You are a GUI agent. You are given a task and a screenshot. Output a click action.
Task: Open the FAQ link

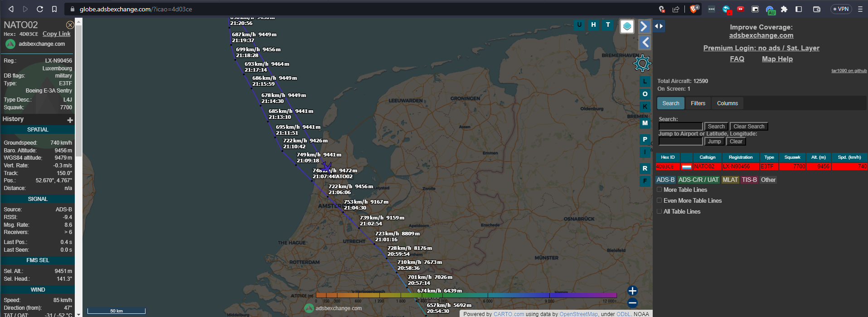coord(737,59)
